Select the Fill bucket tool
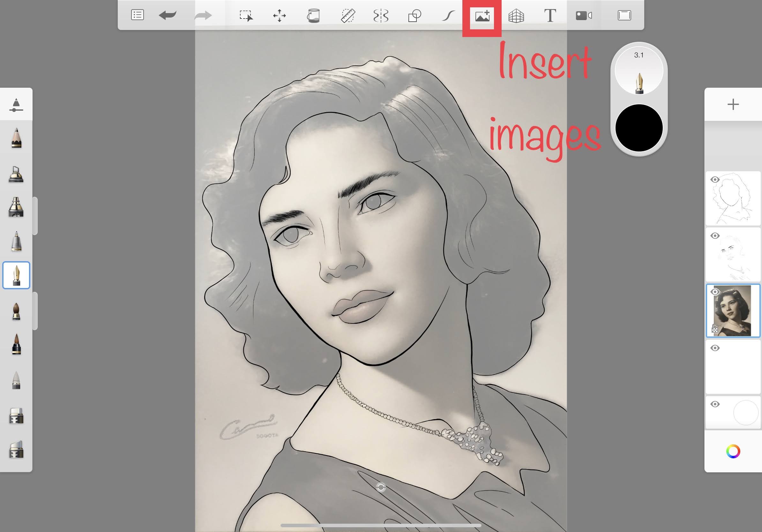The image size is (762, 532). click(314, 15)
